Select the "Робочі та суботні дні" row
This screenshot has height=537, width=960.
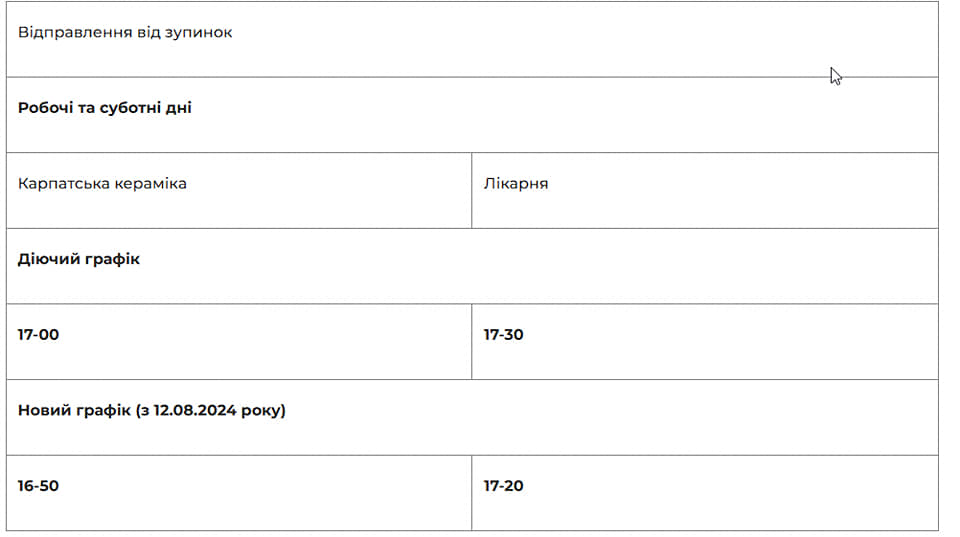[x=105, y=108]
